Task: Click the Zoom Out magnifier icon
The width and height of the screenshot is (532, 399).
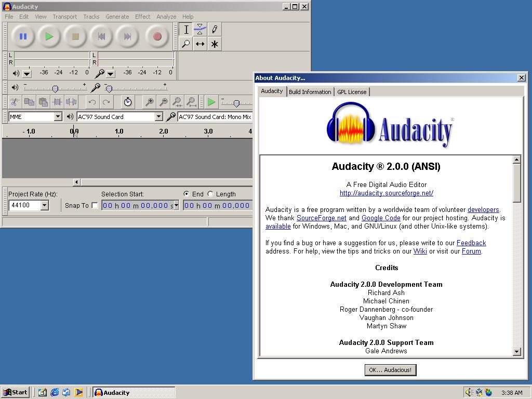Action: [x=163, y=102]
